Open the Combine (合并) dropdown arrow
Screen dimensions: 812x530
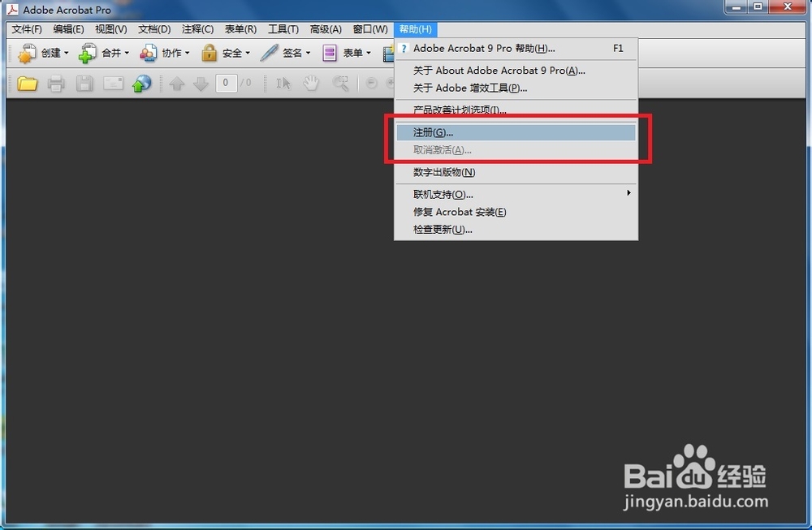pos(127,53)
